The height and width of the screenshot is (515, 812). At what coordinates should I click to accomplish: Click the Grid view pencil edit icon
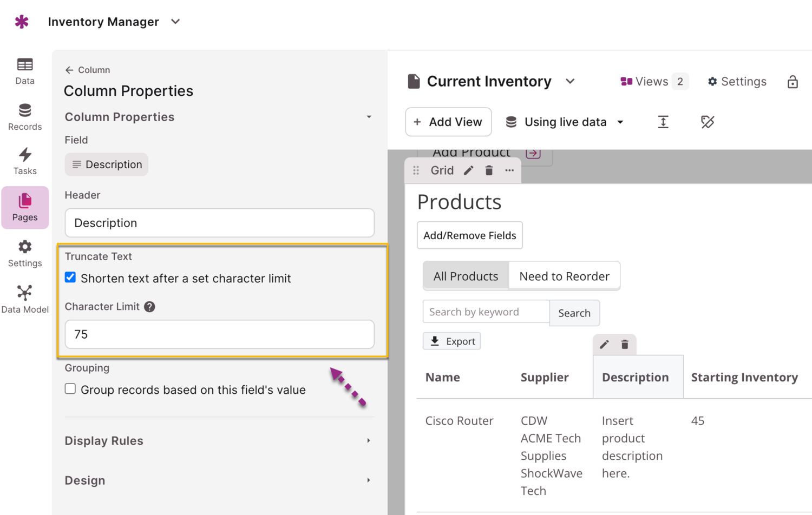pyautogui.click(x=469, y=170)
